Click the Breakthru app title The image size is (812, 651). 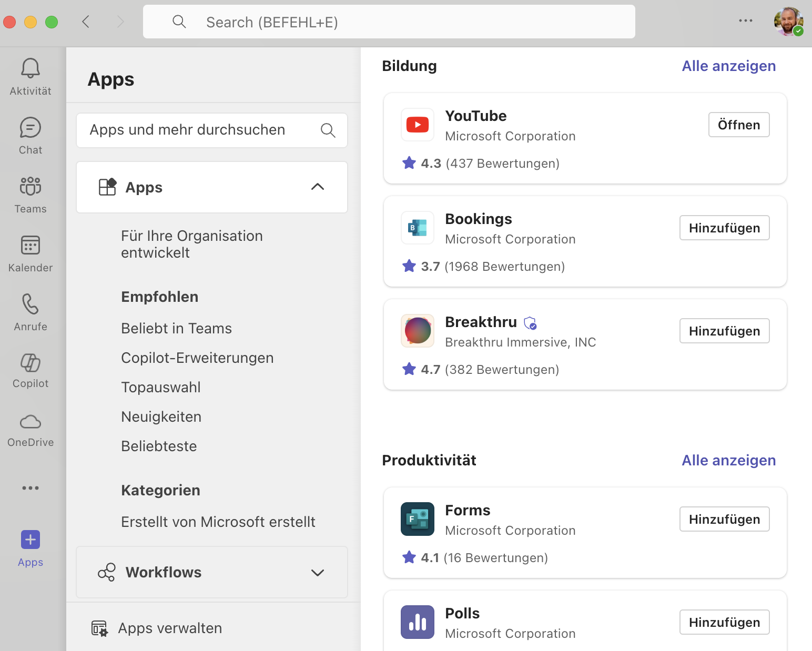click(x=481, y=322)
